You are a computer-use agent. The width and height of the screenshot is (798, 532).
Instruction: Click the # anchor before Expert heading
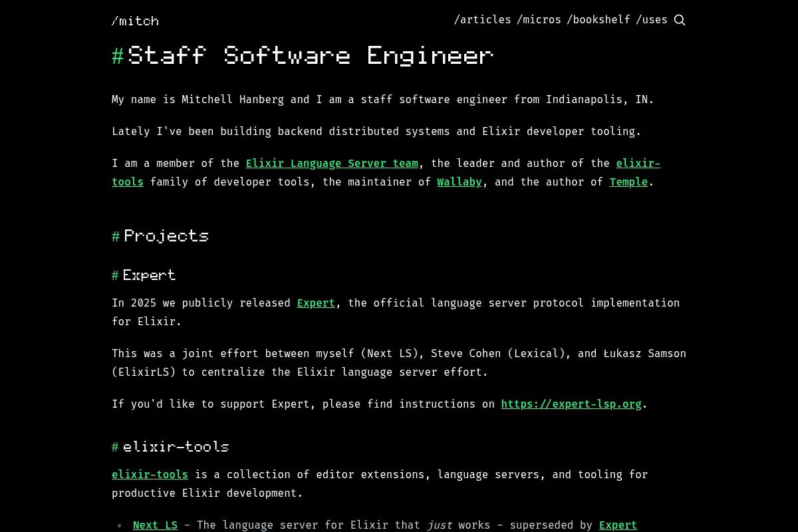pyautogui.click(x=115, y=275)
